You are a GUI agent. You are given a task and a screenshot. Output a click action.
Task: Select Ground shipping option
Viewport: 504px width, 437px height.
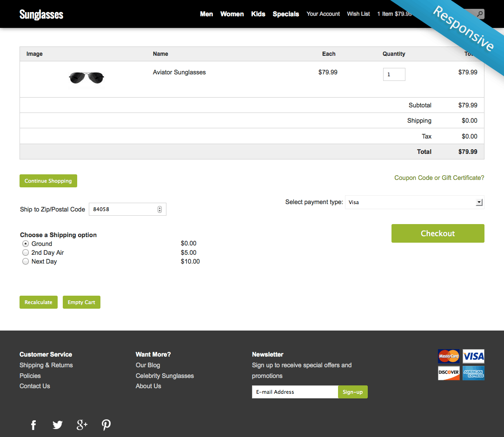(x=26, y=244)
